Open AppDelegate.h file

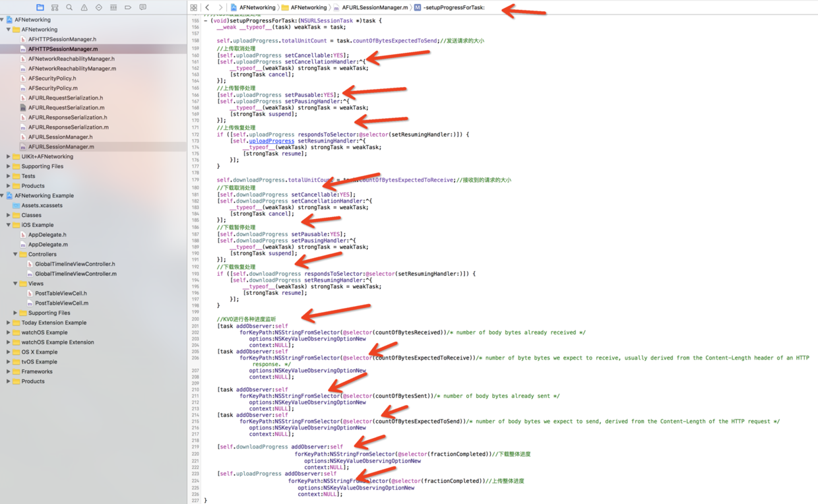93,235
